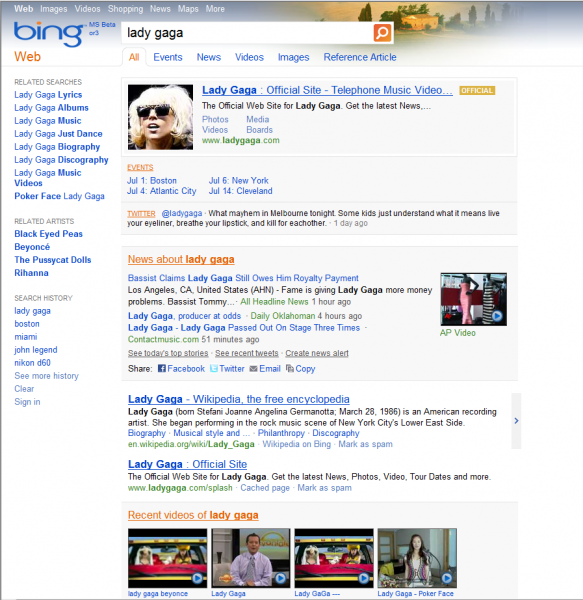Open the Lady Gaga Wikipedia result
The width and height of the screenshot is (583, 600).
click(239, 399)
